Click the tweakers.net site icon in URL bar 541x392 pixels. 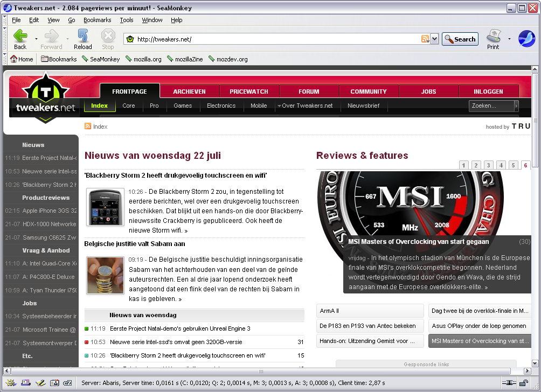click(x=130, y=39)
